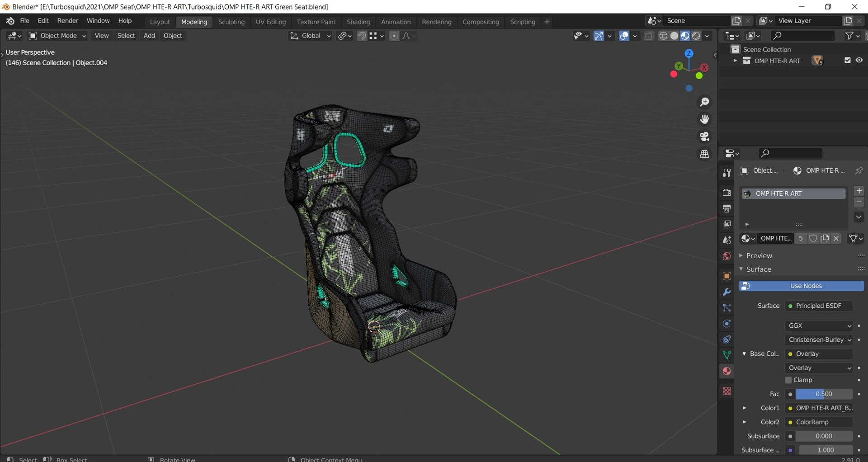Click the Use Nodes button

[x=801, y=286]
